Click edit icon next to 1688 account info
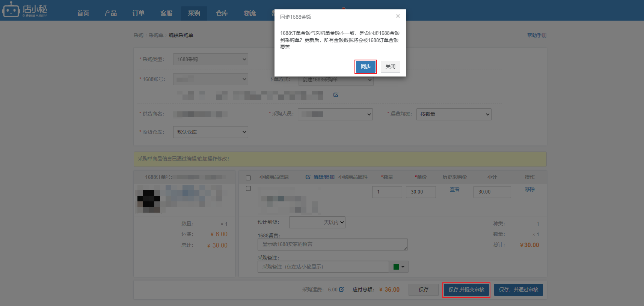 (x=336, y=95)
